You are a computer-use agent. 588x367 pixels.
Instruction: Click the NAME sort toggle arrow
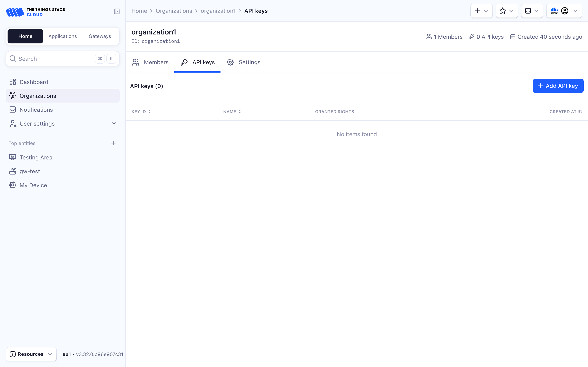240,112
